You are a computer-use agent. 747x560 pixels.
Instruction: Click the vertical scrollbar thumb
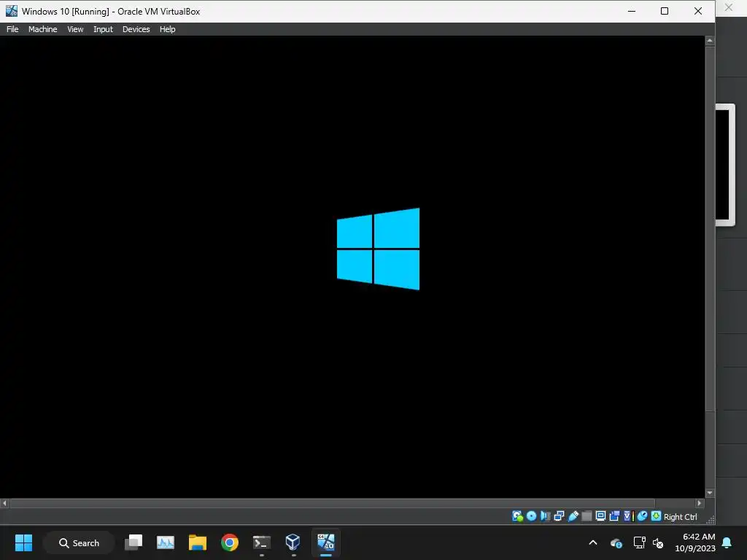point(710,228)
